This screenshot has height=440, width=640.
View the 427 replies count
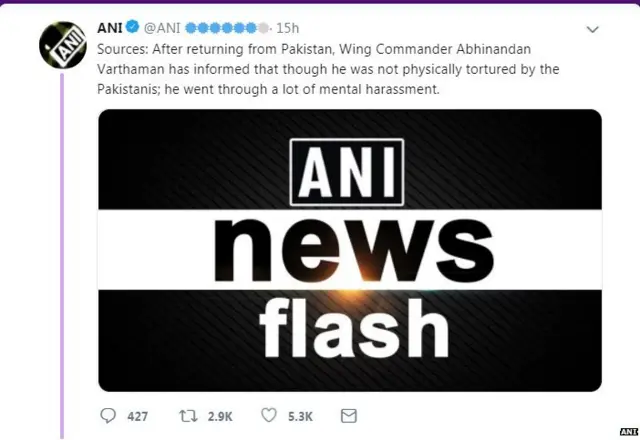tap(138, 416)
